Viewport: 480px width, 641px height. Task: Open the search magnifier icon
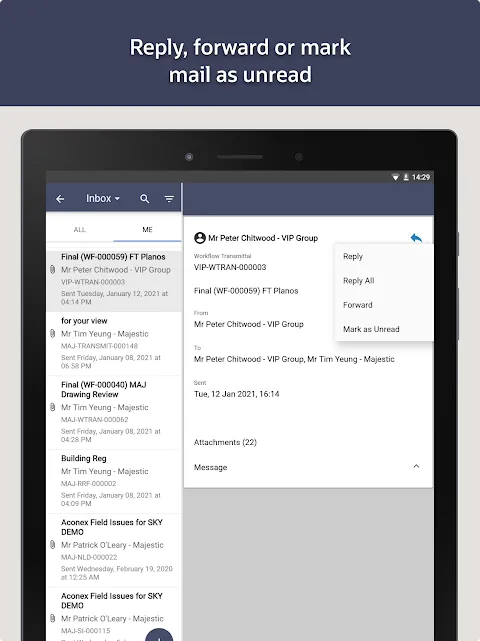tap(144, 199)
